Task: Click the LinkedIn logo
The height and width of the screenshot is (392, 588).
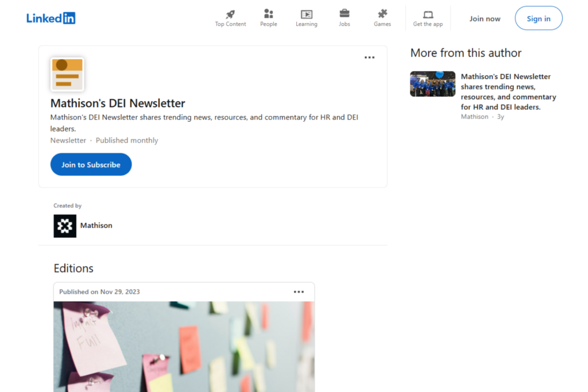Action: pyautogui.click(x=51, y=18)
